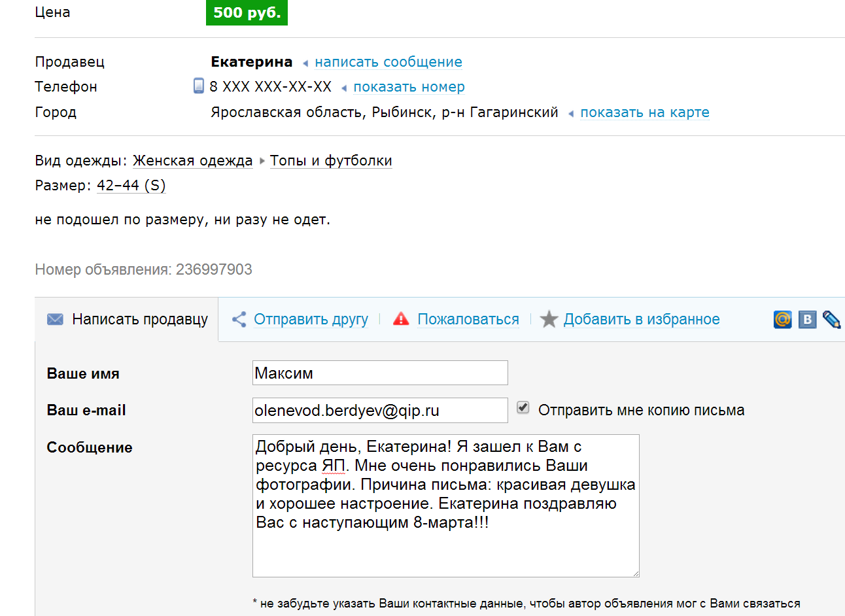
Task: Open the Написать продавцу tab
Action: pos(127,319)
